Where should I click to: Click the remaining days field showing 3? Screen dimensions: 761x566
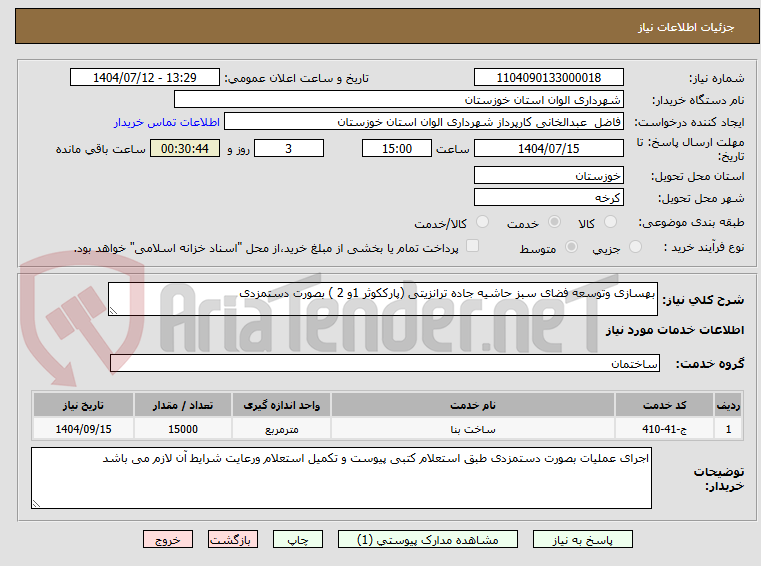[x=289, y=149]
